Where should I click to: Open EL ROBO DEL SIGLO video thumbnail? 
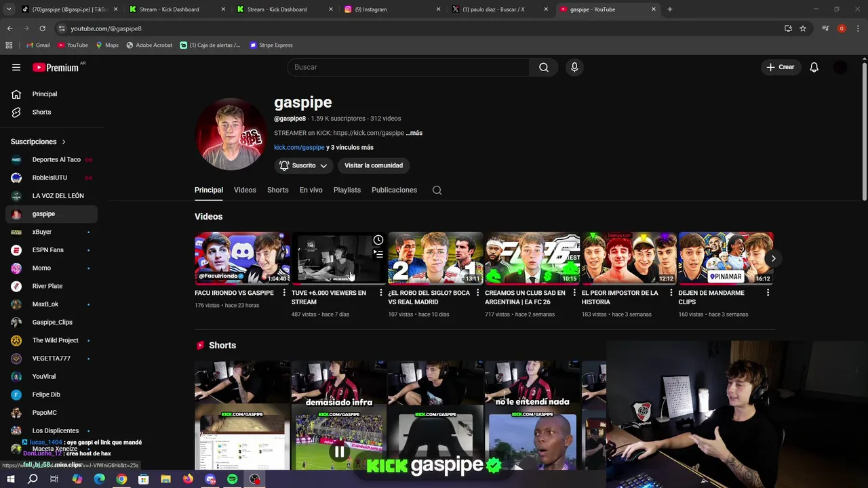coord(435,258)
